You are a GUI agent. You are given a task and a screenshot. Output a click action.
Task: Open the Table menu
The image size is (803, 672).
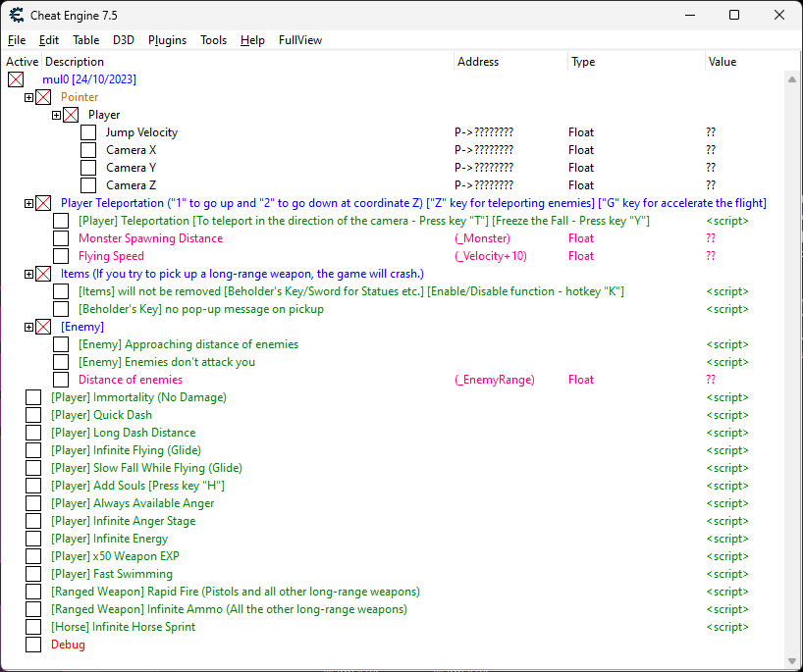click(85, 40)
